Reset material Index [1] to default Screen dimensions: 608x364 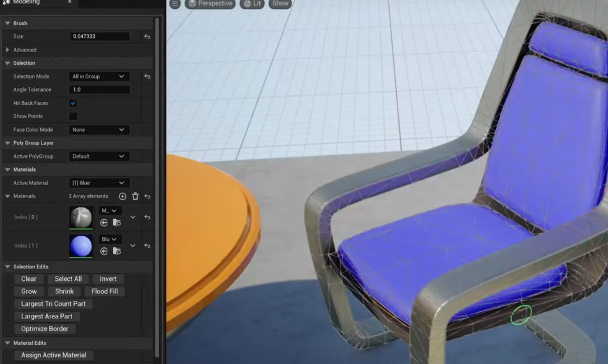147,246
